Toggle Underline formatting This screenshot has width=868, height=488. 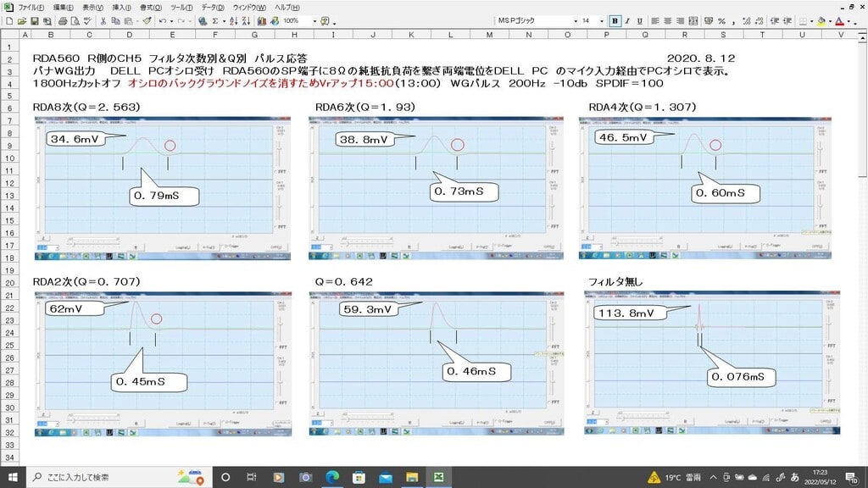coord(640,21)
